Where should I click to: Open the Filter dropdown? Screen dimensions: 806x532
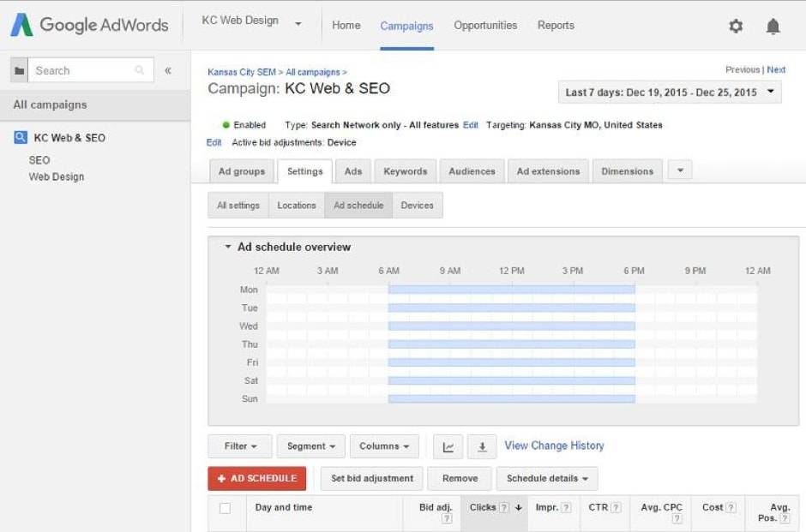pos(240,446)
